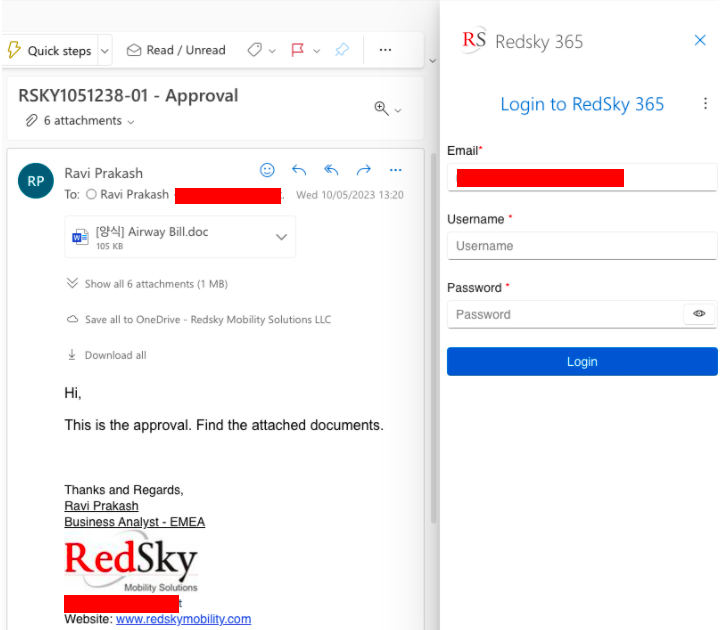React with the smiley emoji icon
Viewport: 728px width, 630px height.
[267, 170]
